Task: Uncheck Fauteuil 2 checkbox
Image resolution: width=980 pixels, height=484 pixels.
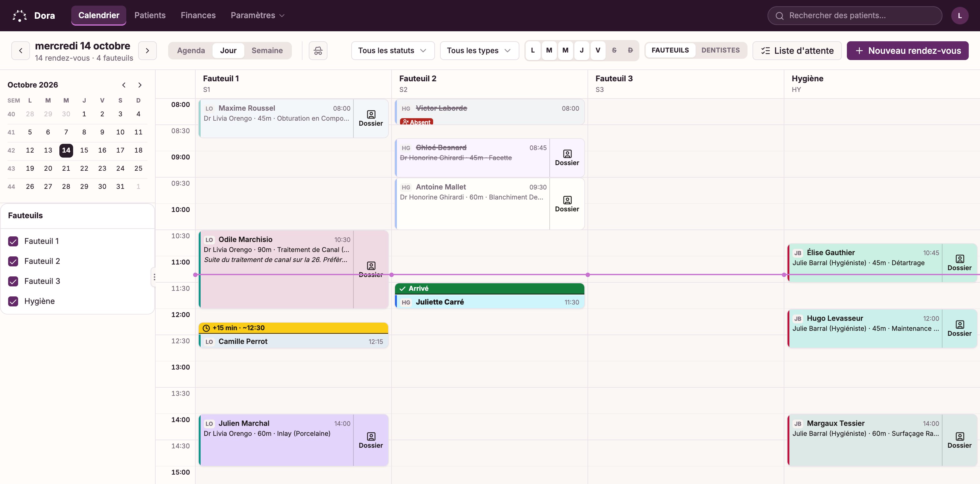Action: point(13,261)
